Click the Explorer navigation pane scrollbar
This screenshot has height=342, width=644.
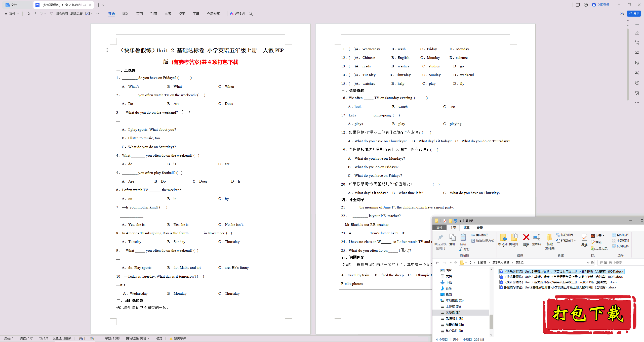491,321
